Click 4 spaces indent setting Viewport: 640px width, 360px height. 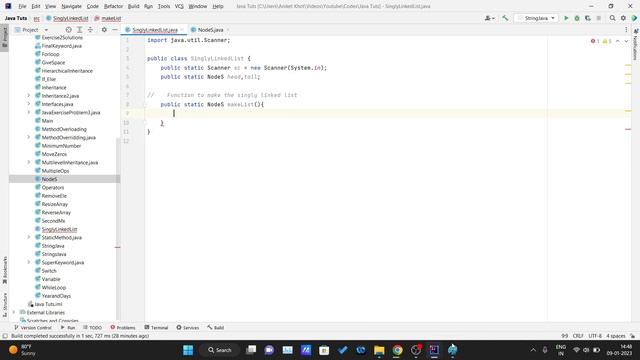click(x=616, y=336)
